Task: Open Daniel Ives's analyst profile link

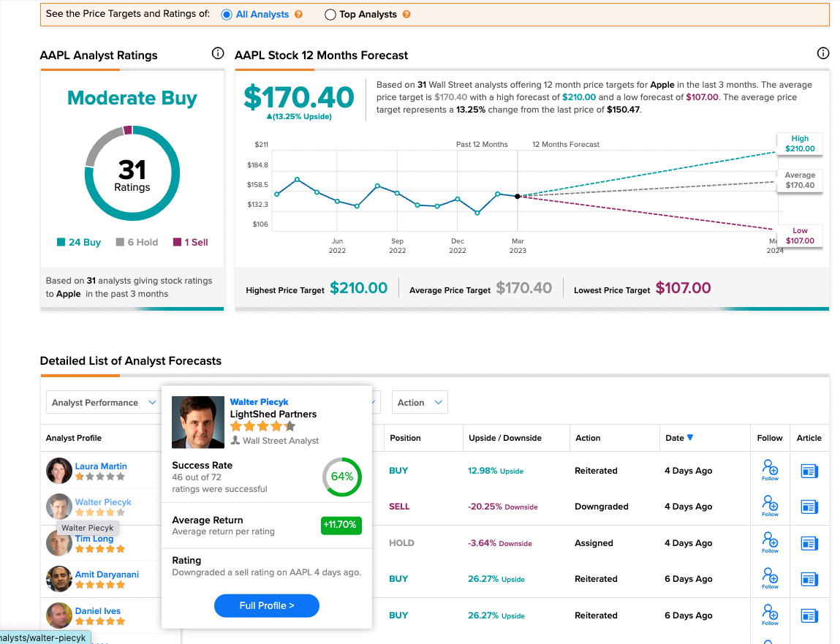Action: pyautogui.click(x=97, y=611)
